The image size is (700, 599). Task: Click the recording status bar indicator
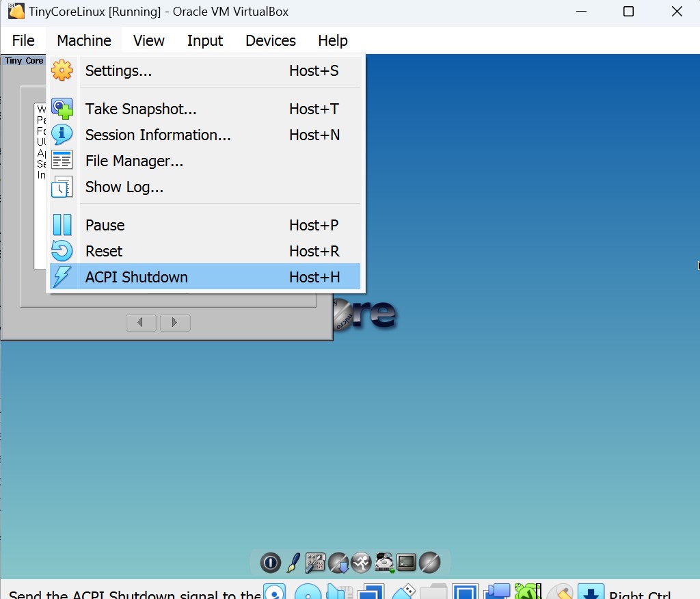pyautogui.click(x=497, y=592)
